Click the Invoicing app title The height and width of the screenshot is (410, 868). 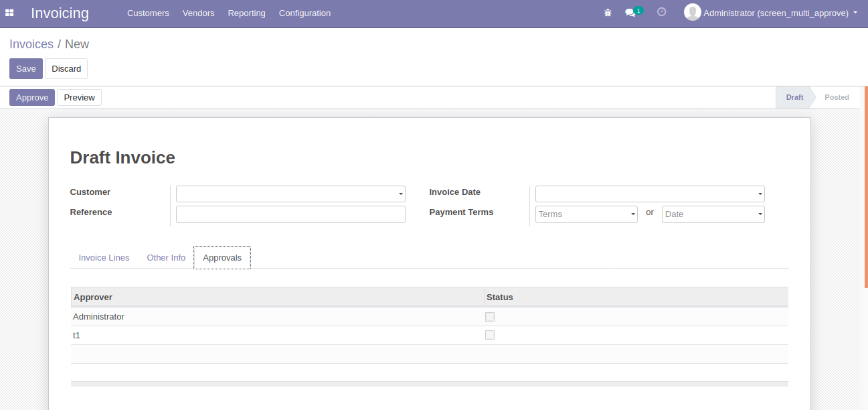click(x=60, y=13)
